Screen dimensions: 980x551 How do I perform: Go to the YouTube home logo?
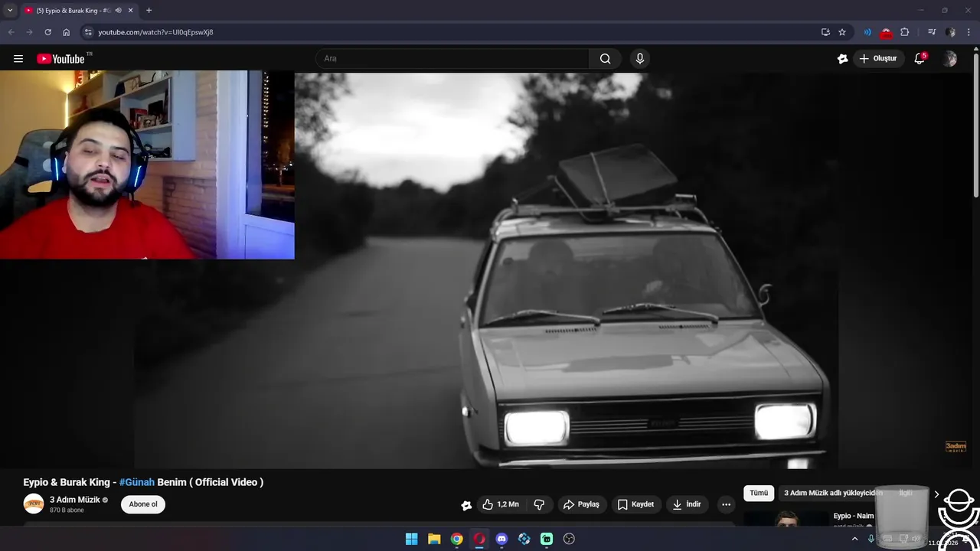pos(60,59)
